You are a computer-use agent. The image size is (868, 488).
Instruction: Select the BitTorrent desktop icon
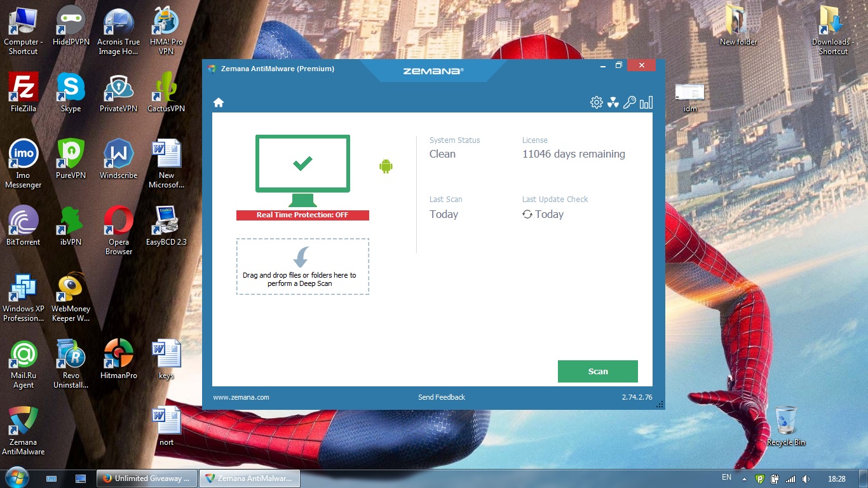click(24, 226)
